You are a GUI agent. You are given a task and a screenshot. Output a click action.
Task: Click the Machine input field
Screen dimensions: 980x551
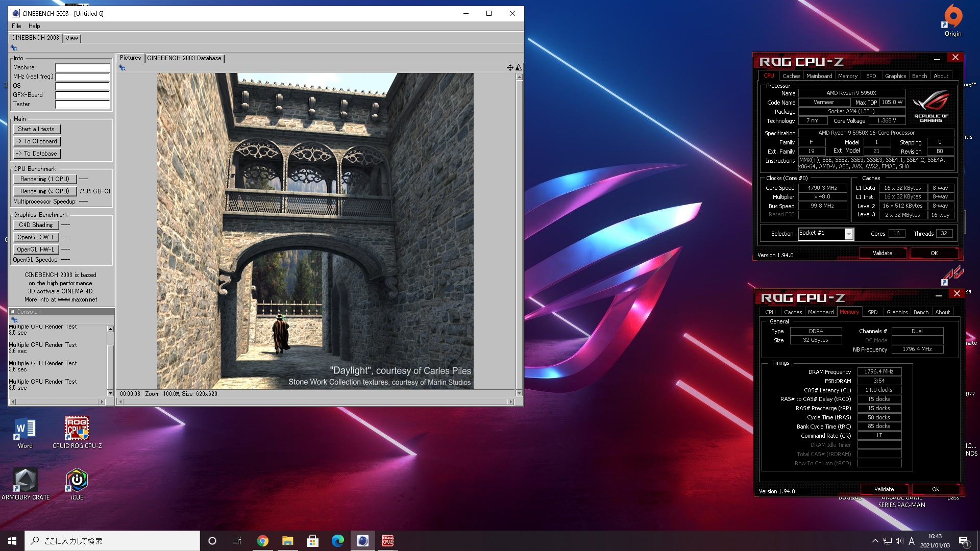click(x=83, y=67)
